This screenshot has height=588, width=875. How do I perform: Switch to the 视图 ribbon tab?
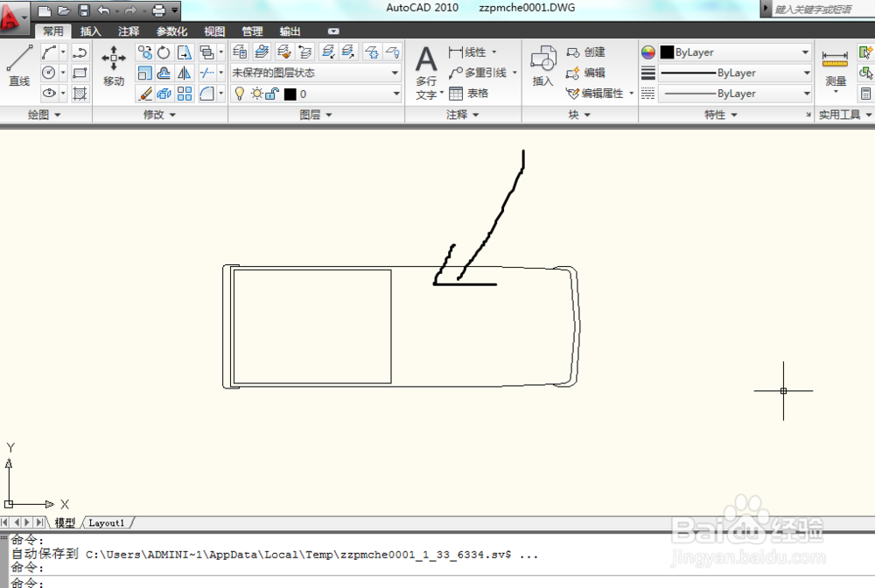(x=214, y=31)
